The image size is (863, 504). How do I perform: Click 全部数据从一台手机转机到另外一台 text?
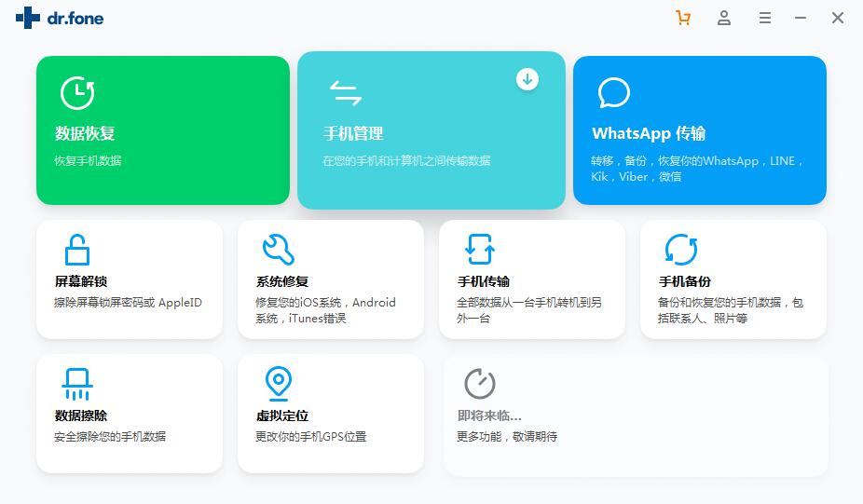(529, 310)
